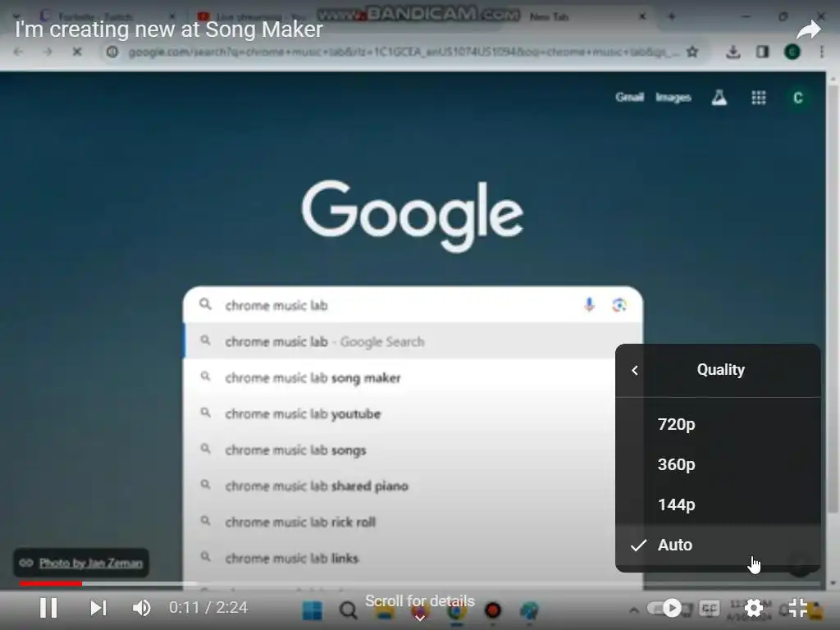Click the bookmark star icon
The width and height of the screenshot is (840, 630).
click(x=692, y=52)
